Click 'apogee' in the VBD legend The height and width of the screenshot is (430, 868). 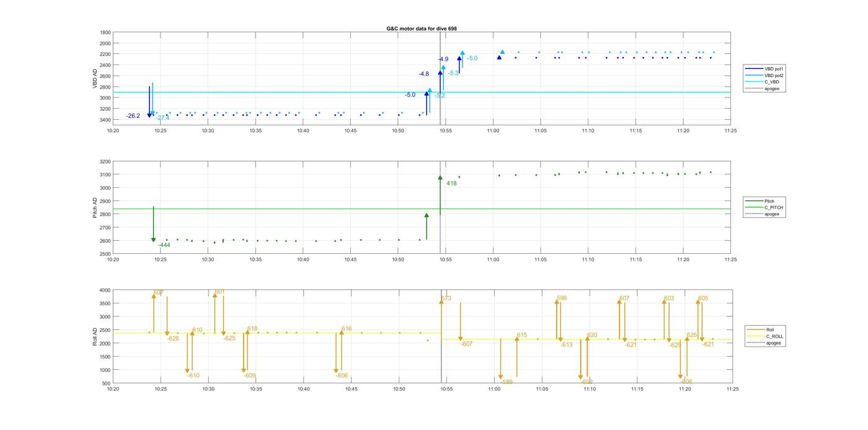click(x=771, y=88)
